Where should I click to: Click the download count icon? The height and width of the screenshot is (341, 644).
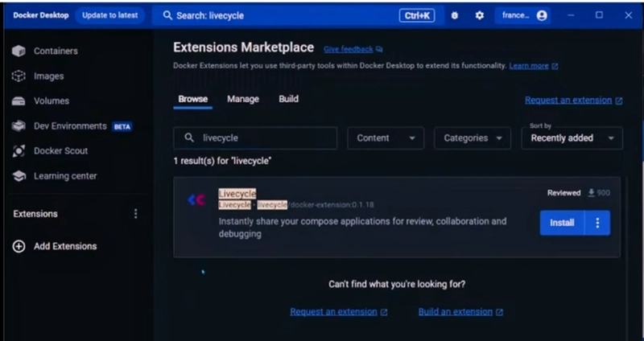592,193
